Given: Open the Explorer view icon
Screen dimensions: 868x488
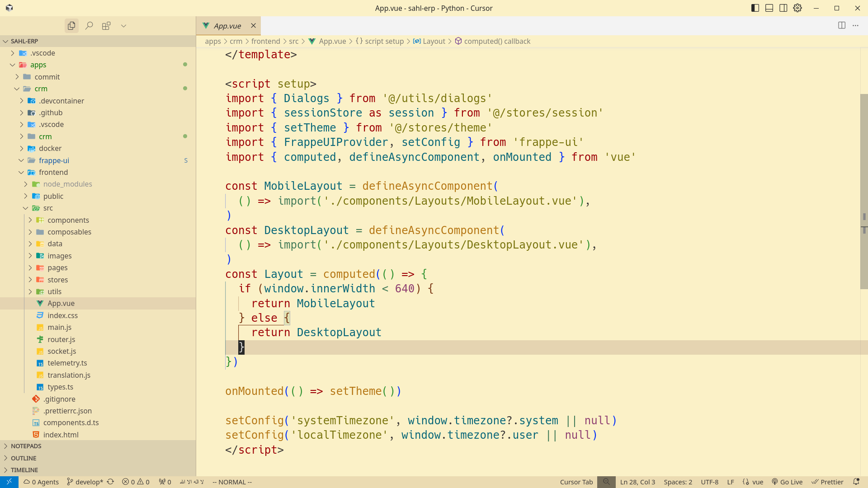Looking at the screenshot, I should [71, 26].
